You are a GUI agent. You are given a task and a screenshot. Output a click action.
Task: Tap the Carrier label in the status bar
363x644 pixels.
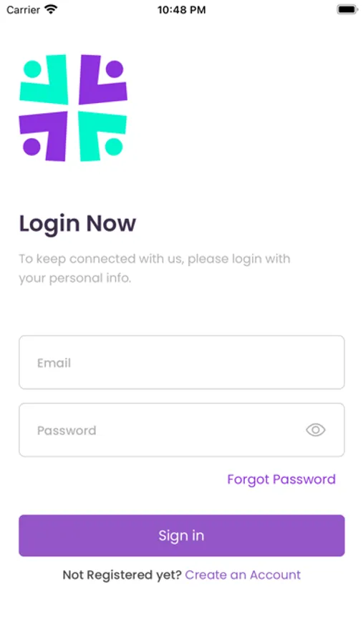coord(23,10)
